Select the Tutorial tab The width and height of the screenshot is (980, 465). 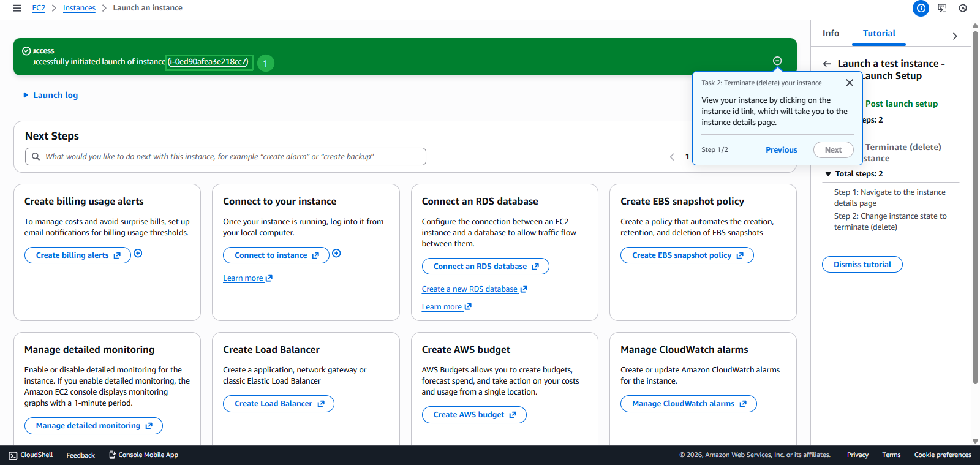(x=878, y=33)
